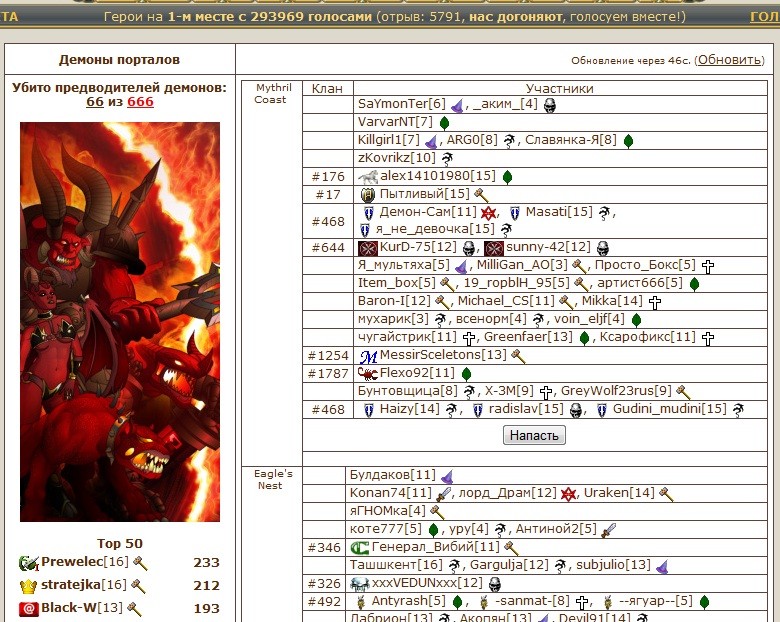Click the sword icon after Антиной2[5]
Image resolution: width=780 pixels, height=622 pixels.
pyautogui.click(x=608, y=530)
